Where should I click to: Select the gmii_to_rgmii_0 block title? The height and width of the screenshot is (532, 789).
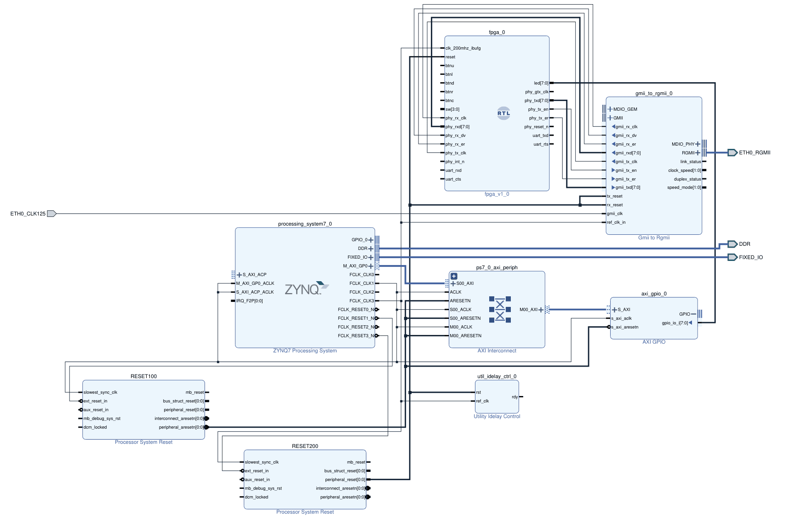click(x=654, y=93)
